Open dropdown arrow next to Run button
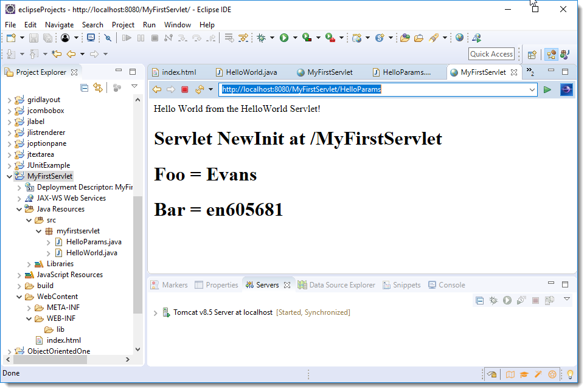 pyautogui.click(x=295, y=38)
